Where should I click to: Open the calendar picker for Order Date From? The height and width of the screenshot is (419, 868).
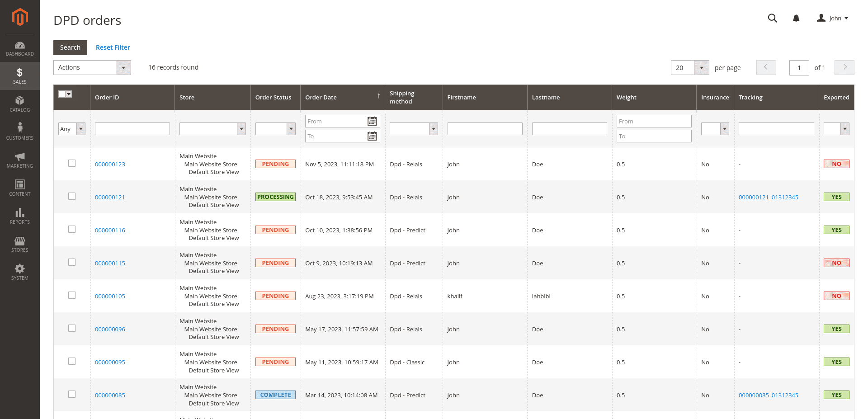tap(372, 121)
